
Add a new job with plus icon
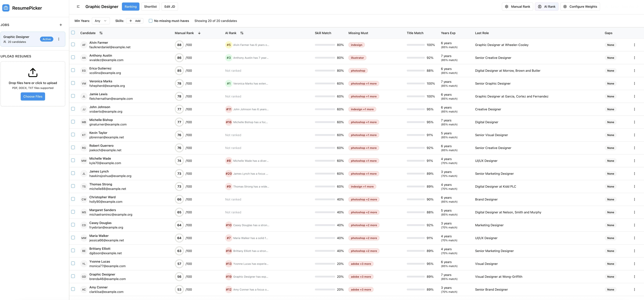click(61, 25)
